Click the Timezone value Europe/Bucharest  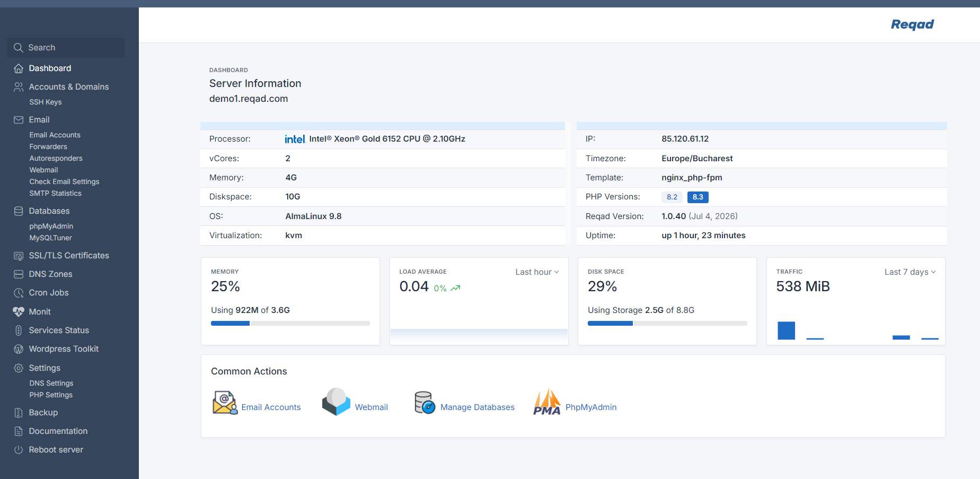point(697,159)
